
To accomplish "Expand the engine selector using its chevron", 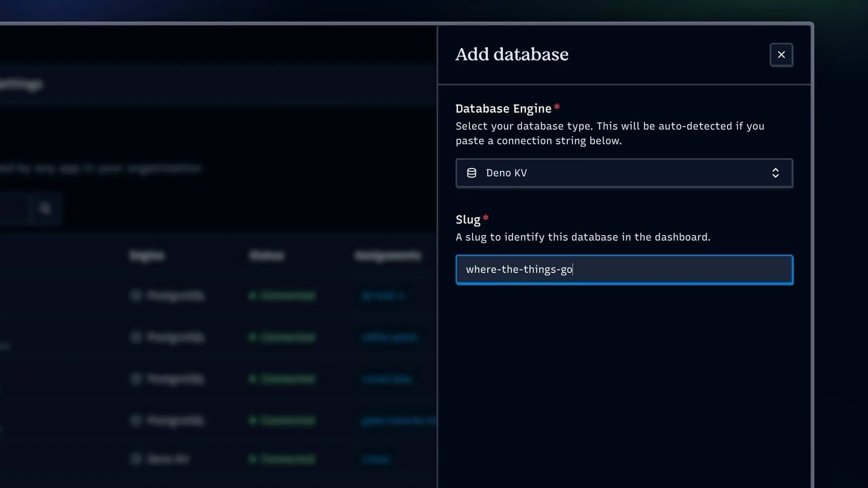I will coord(776,173).
